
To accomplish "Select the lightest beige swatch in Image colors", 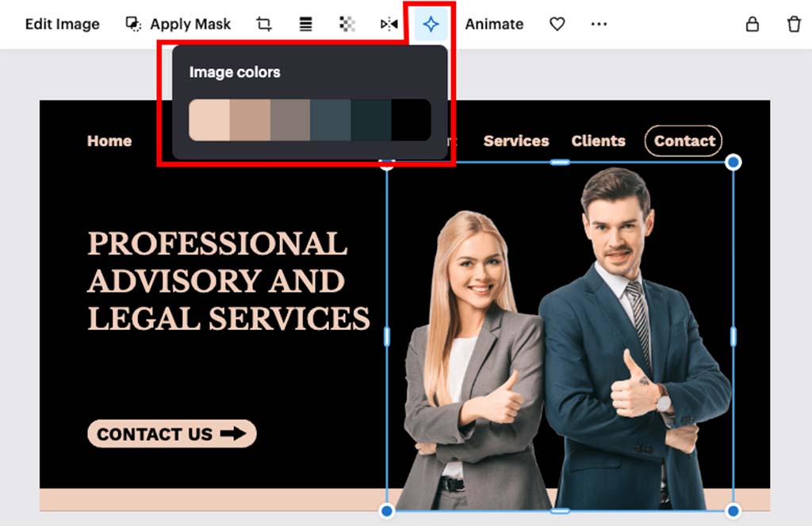I will (x=209, y=120).
